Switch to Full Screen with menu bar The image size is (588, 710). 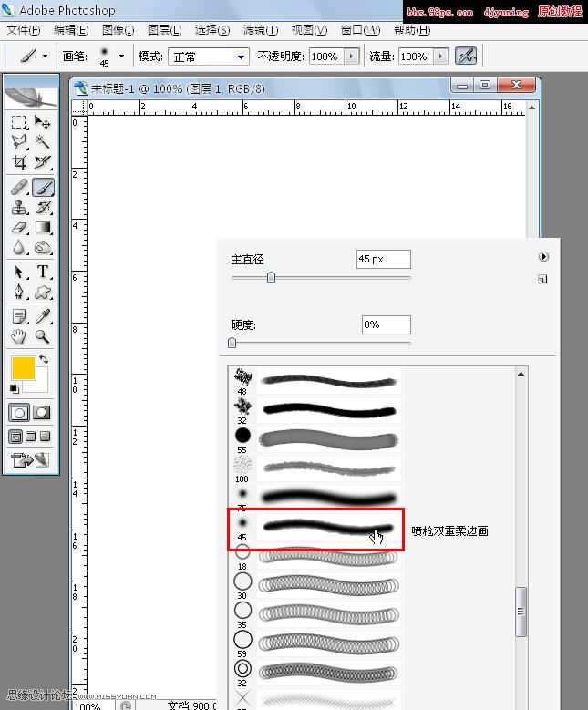30,437
